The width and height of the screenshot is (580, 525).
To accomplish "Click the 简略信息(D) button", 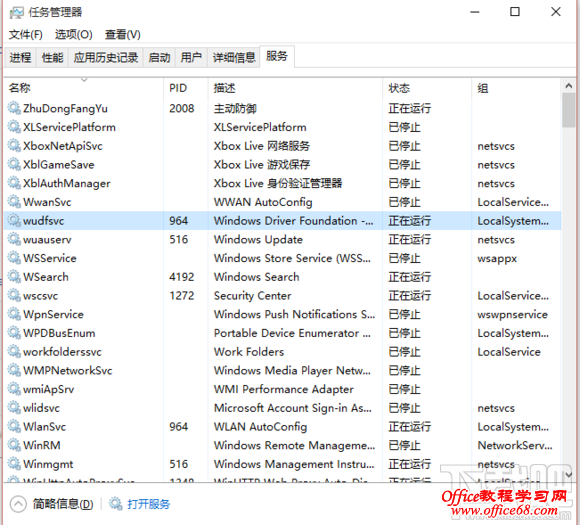I will (x=63, y=504).
